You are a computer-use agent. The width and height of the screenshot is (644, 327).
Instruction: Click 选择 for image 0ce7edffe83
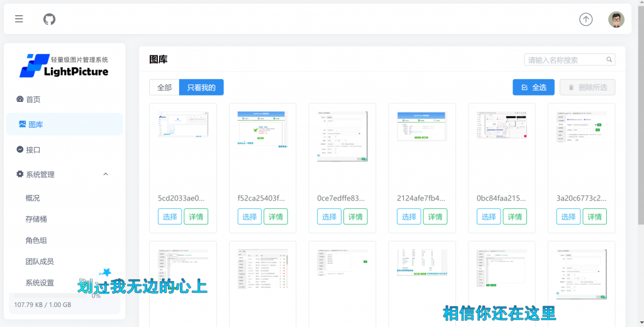329,216
